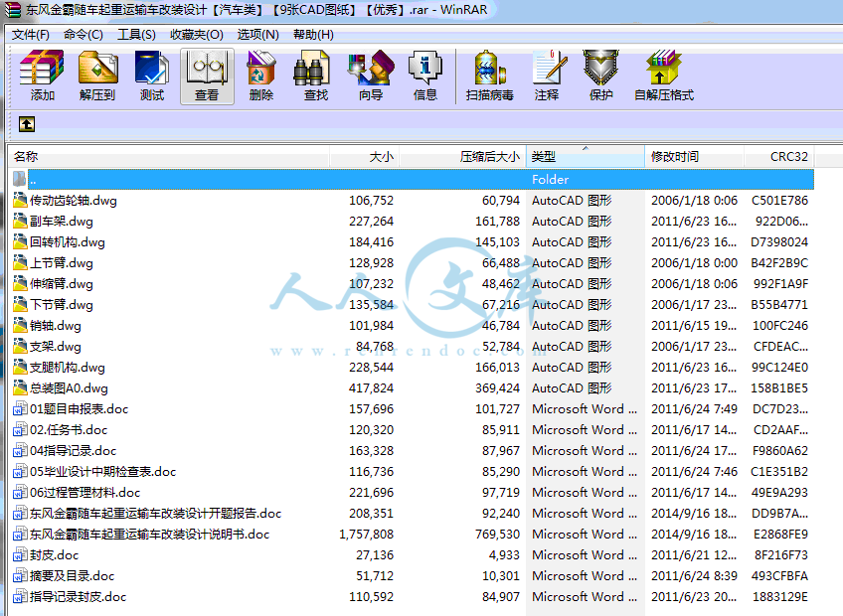Open the 命令(C) menu
The image size is (843, 616).
tap(84, 35)
